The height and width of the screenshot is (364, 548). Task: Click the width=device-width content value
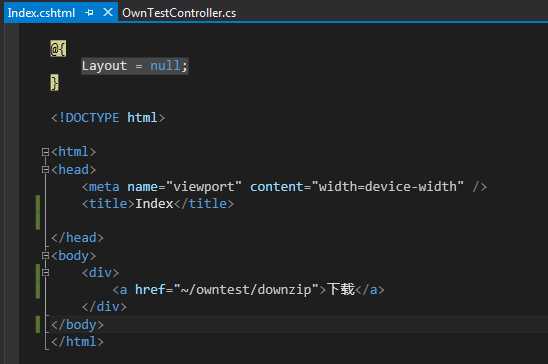coord(388,187)
